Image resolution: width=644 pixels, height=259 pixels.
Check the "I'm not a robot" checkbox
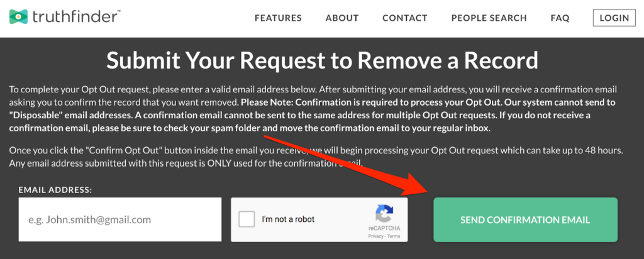tap(247, 219)
